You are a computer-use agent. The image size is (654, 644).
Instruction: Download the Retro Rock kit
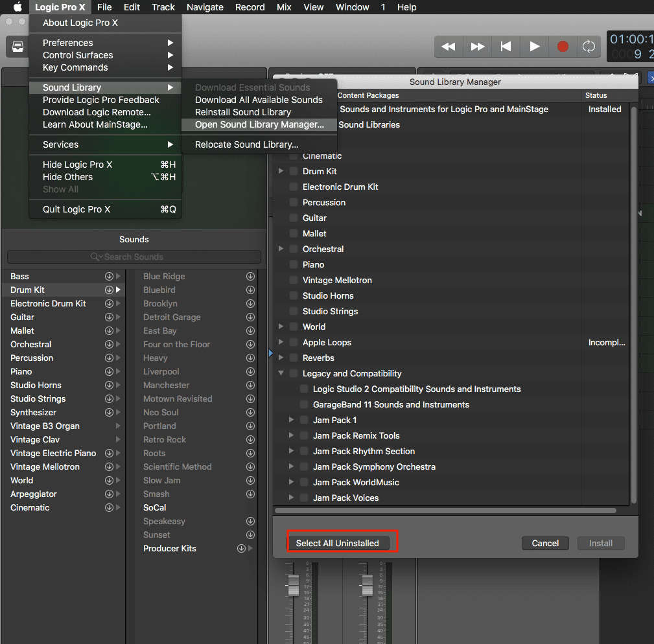point(250,439)
